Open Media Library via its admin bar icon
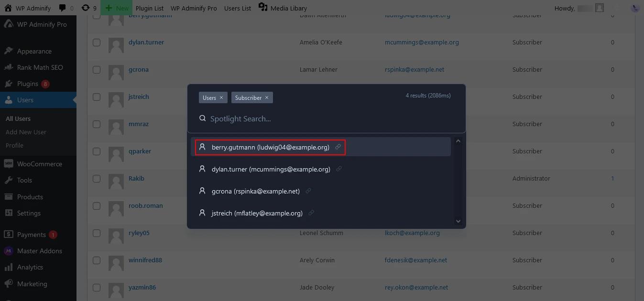The width and height of the screenshot is (644, 301). click(263, 8)
